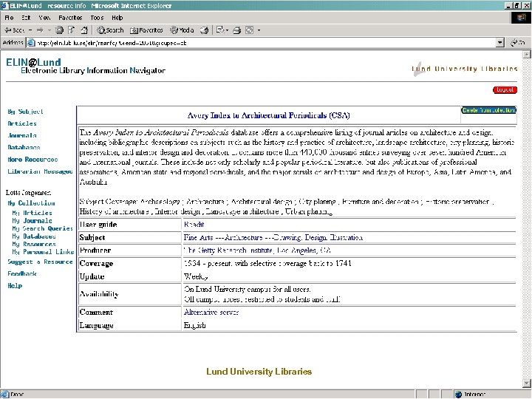The image size is (532, 399).
Task: Click the Avery Index to Architectural Periodicals title link
Action: [268, 115]
